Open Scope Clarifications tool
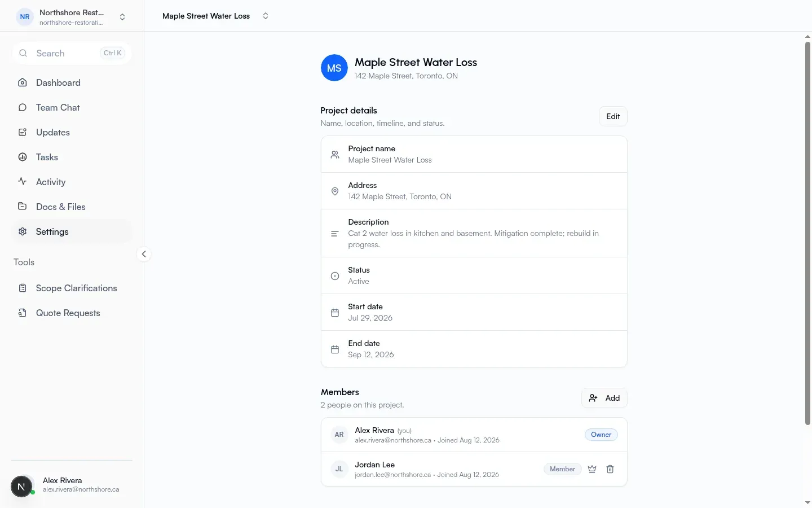The width and height of the screenshot is (812, 508). [72, 288]
